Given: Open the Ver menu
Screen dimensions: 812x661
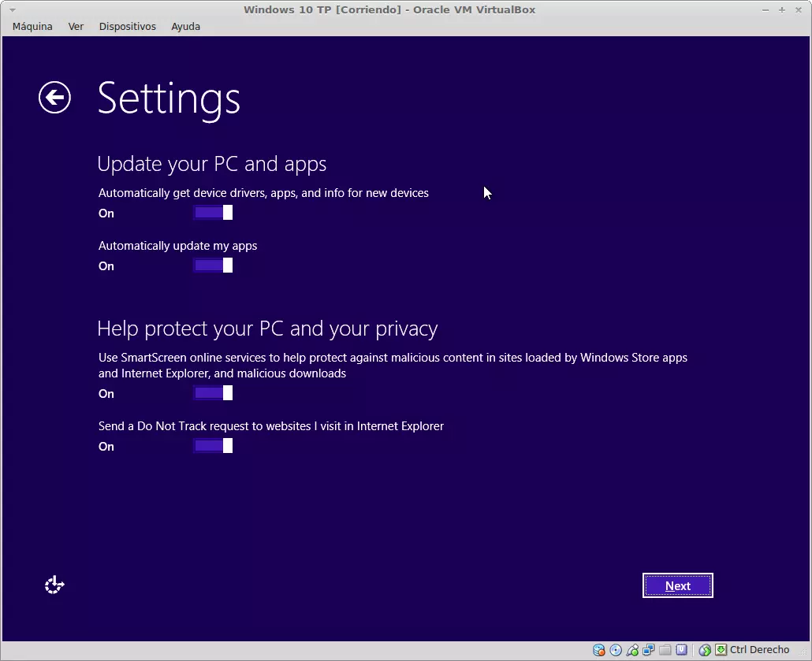Looking at the screenshot, I should coord(76,26).
